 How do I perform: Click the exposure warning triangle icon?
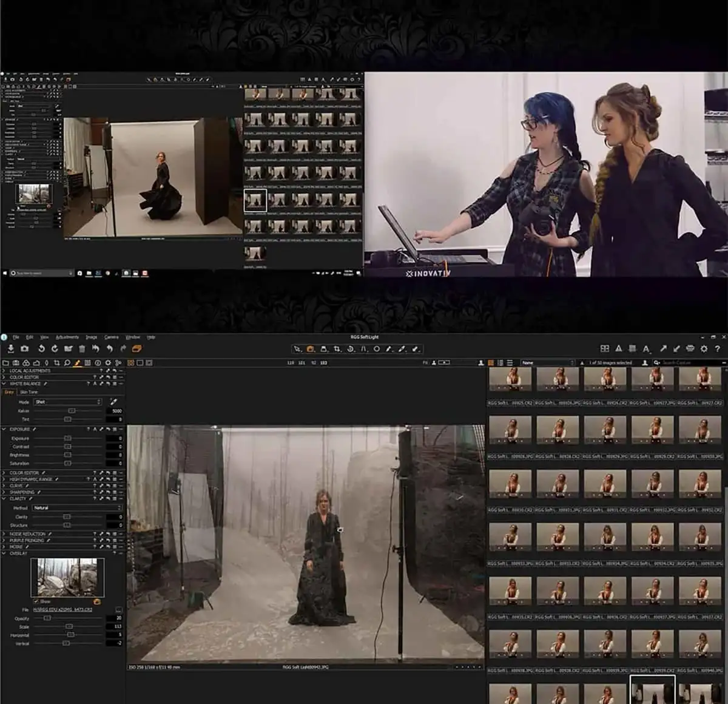pyautogui.click(x=618, y=348)
